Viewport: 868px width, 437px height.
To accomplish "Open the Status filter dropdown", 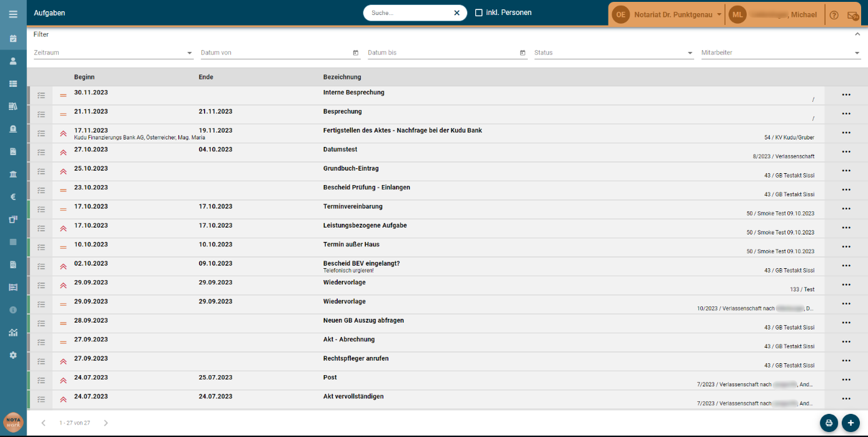I will 613,53.
